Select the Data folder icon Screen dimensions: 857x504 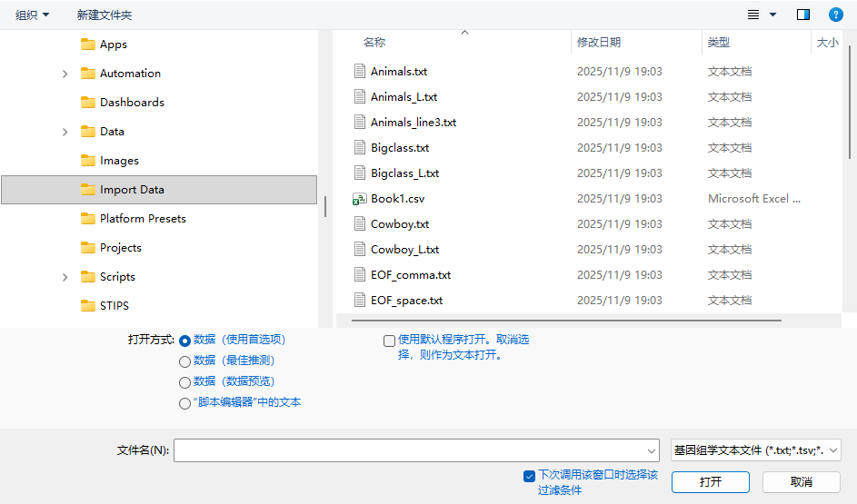click(87, 131)
